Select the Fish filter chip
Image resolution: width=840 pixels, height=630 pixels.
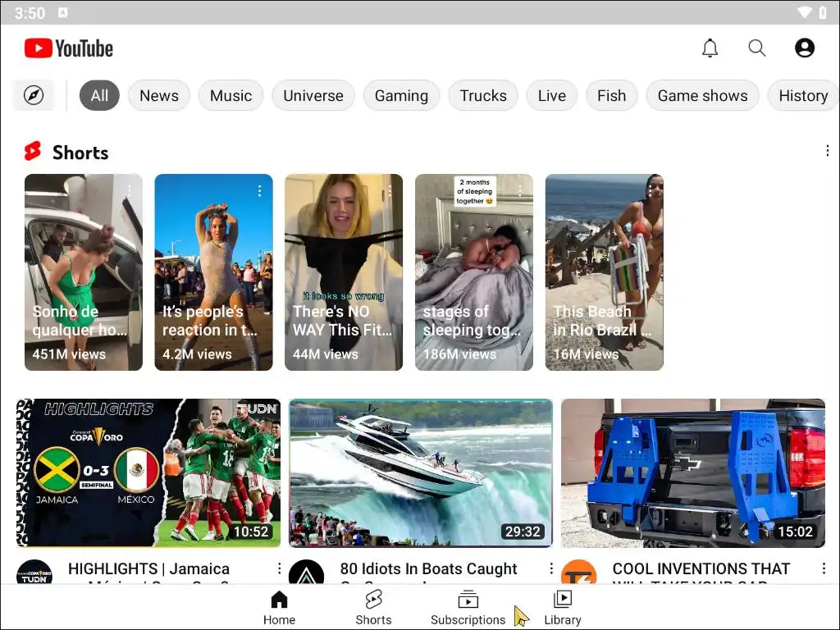[x=611, y=95]
